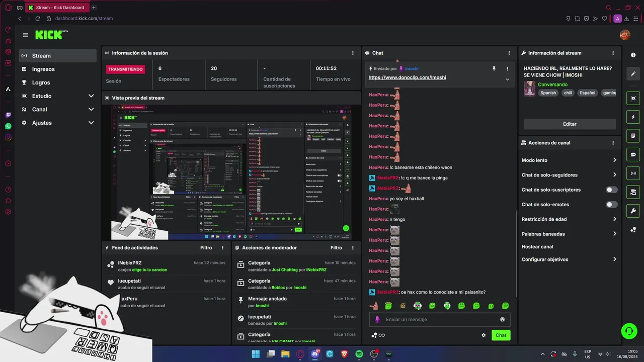Open Spotify from the taskbar
This screenshot has width=644, height=362.
359,354
